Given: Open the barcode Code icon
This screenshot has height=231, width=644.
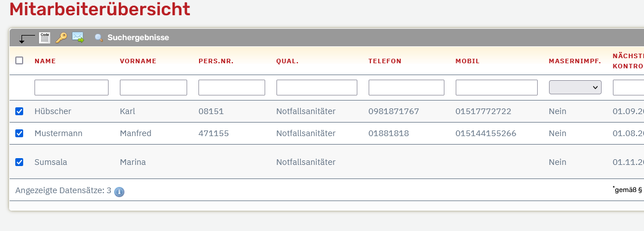Looking at the screenshot, I should pos(44,38).
